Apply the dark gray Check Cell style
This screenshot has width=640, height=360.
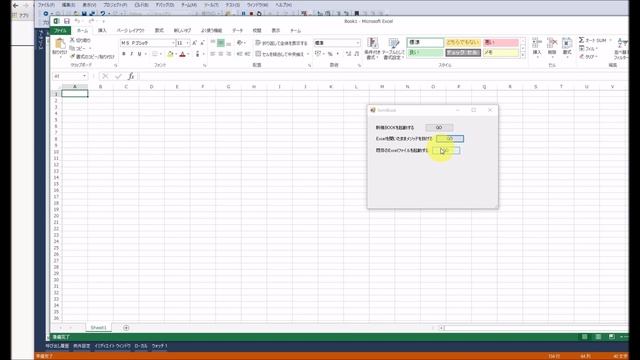tap(463, 53)
